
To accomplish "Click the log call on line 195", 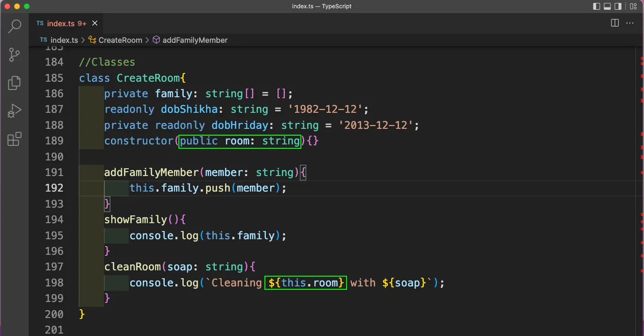I will [190, 235].
